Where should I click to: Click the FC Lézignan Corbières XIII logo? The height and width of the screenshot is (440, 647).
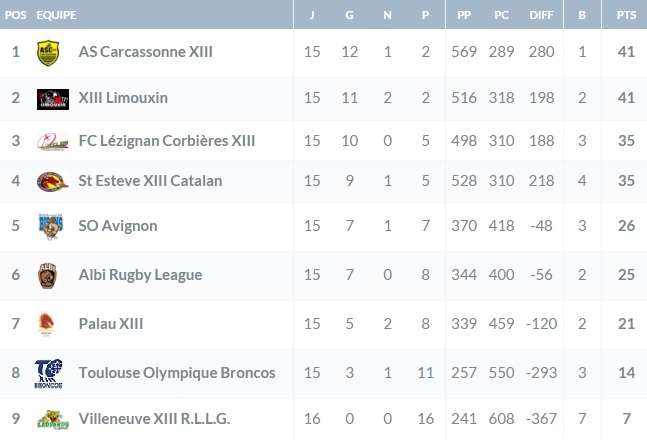50,140
